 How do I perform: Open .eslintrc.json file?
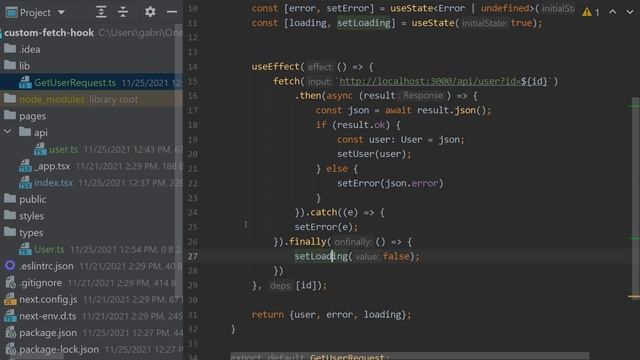[47, 266]
